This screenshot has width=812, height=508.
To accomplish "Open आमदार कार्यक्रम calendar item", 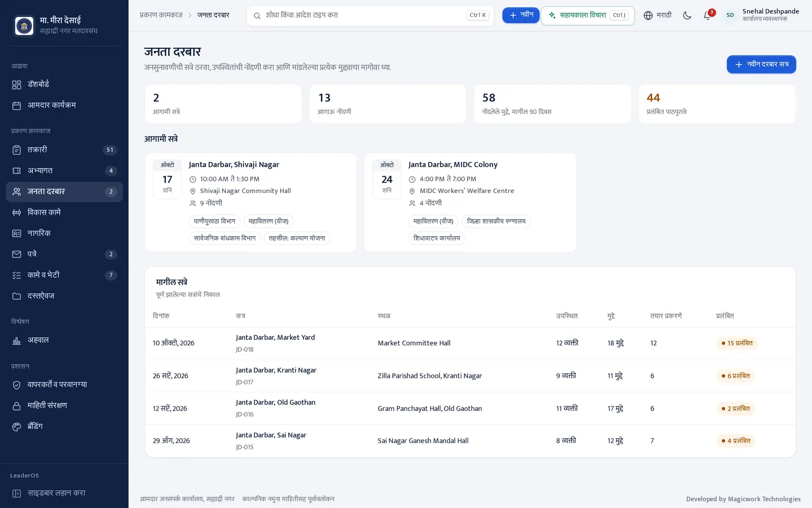I will coord(64,105).
